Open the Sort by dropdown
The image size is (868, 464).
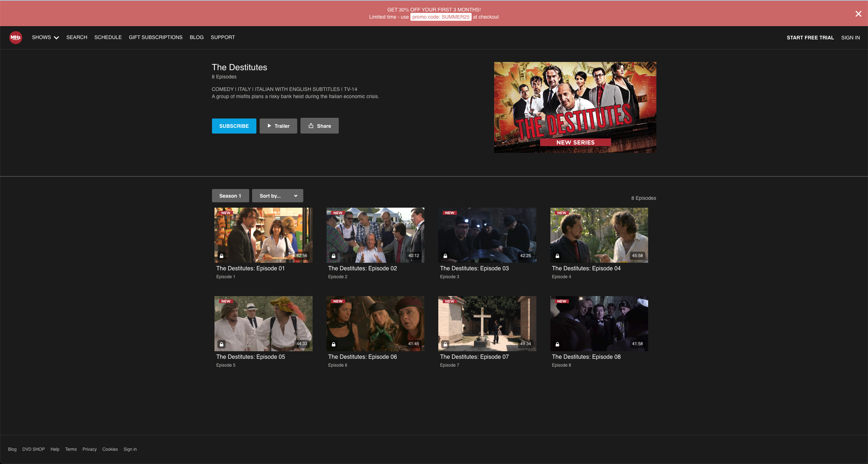point(278,196)
